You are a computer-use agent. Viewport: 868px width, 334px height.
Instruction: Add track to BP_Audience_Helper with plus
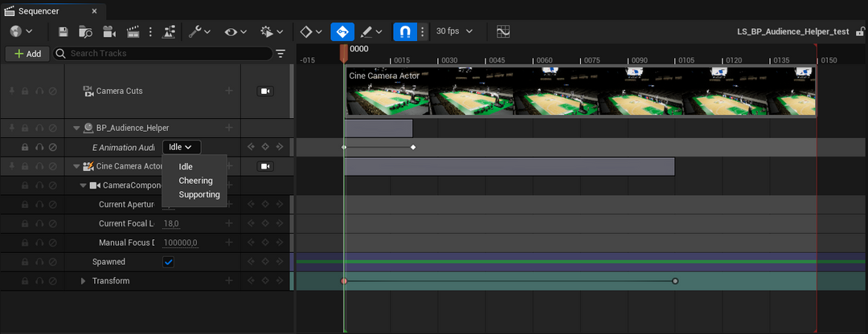228,128
